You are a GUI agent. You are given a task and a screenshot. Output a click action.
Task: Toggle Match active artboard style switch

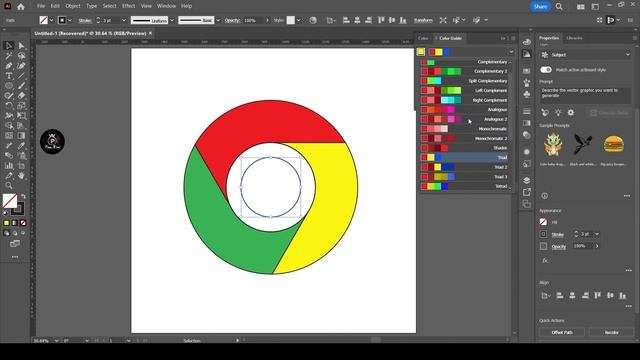click(546, 70)
